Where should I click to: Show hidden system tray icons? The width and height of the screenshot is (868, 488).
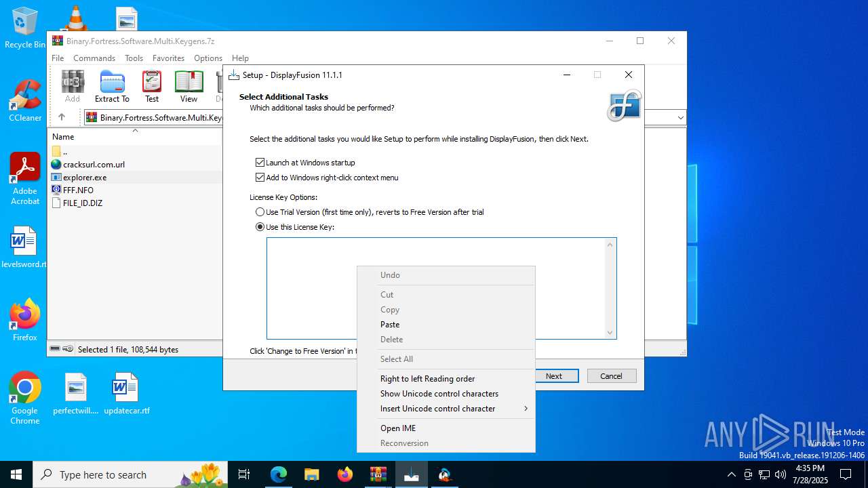click(x=731, y=474)
